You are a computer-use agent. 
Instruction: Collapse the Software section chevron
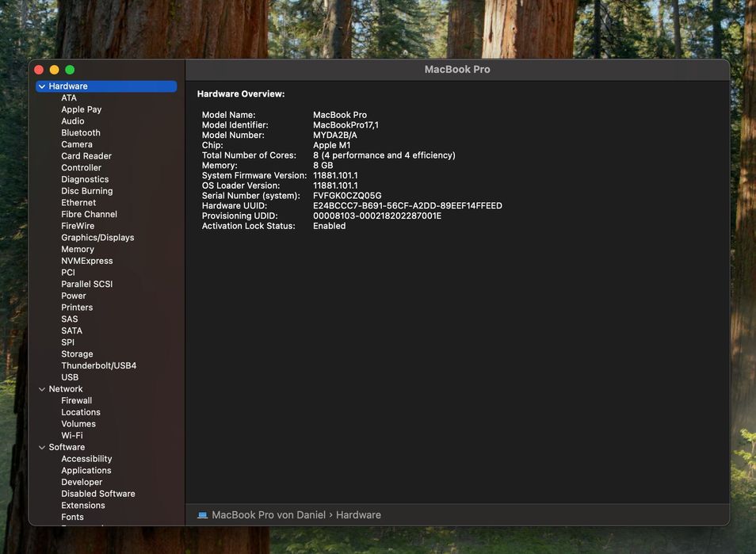click(x=42, y=448)
